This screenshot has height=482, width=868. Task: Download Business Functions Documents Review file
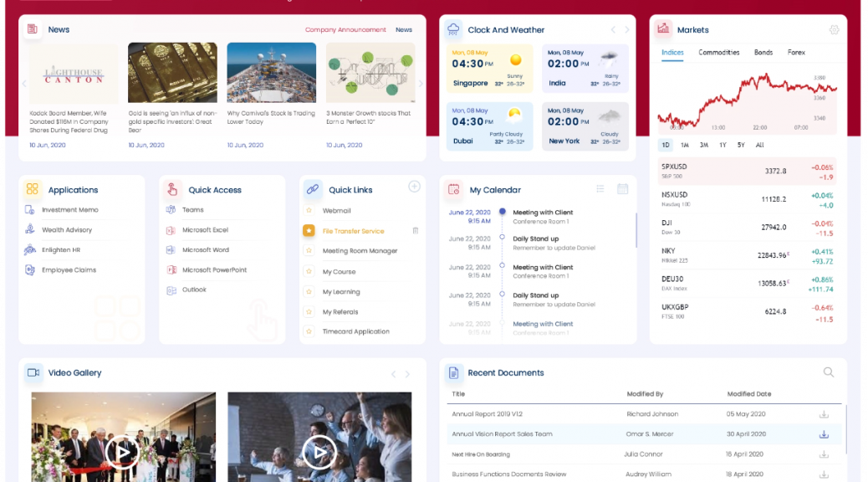click(824, 474)
